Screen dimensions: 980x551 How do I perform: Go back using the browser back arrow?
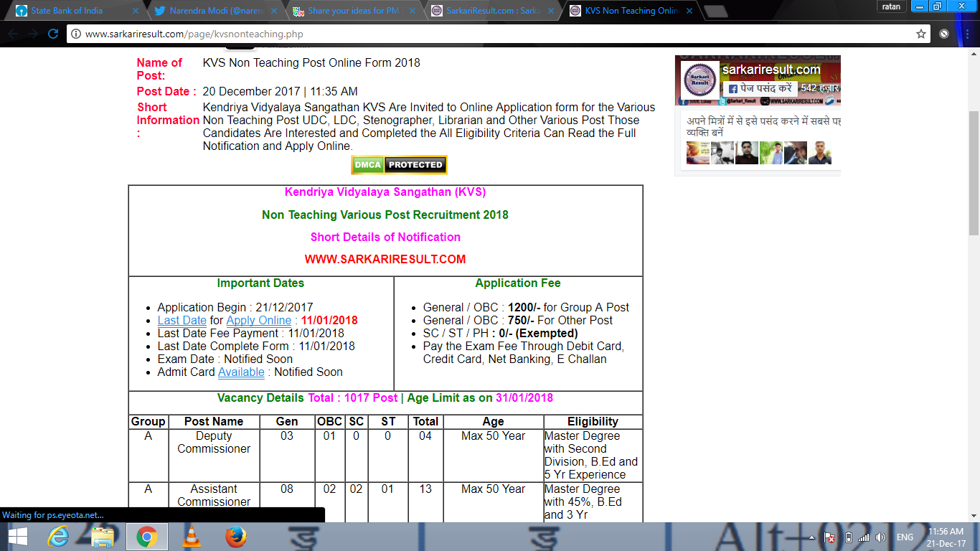click(14, 34)
